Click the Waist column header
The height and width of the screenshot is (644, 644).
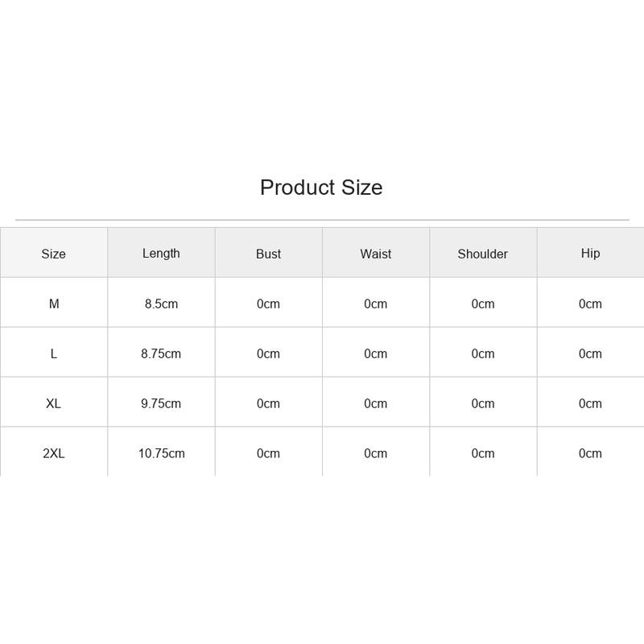(375, 254)
